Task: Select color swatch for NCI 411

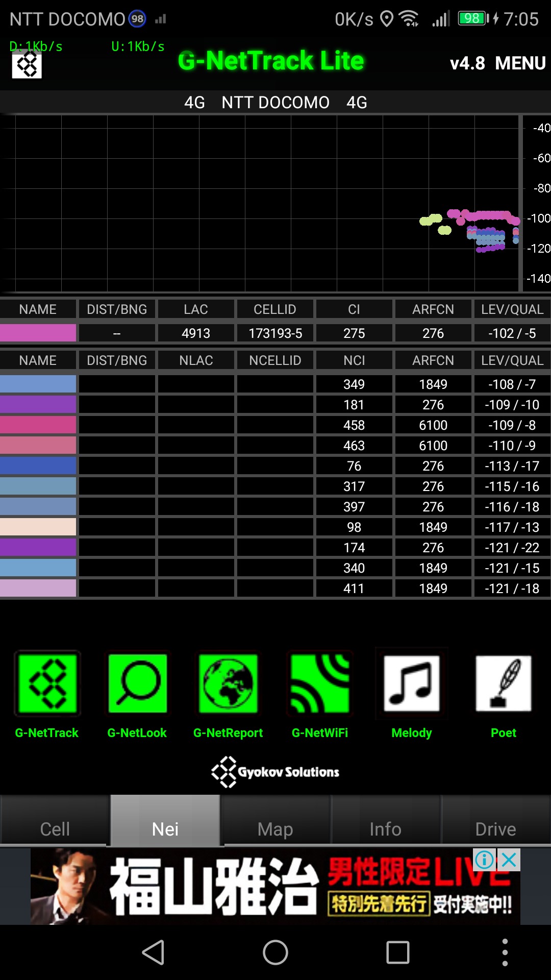Action: click(38, 588)
